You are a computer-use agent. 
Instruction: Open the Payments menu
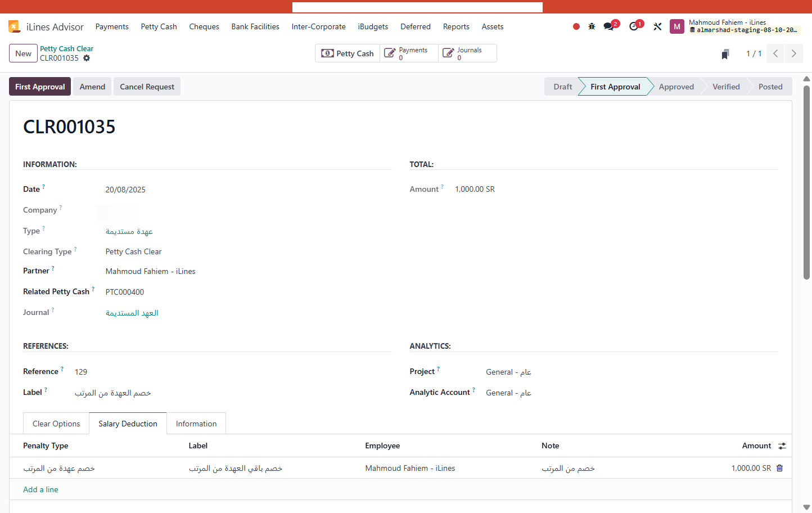[x=112, y=26]
